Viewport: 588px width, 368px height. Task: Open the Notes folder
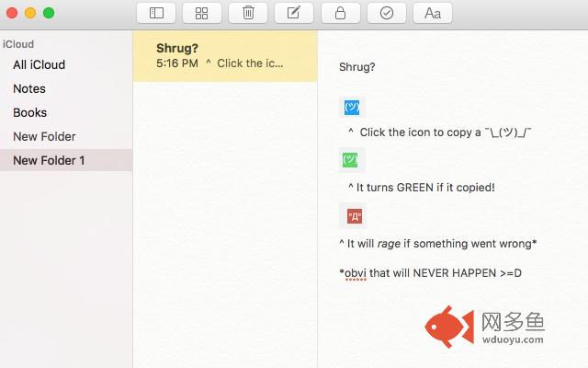[x=29, y=88]
